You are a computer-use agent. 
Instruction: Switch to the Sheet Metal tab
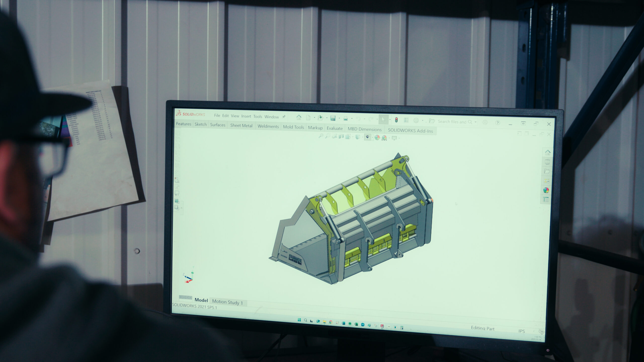[x=241, y=125]
